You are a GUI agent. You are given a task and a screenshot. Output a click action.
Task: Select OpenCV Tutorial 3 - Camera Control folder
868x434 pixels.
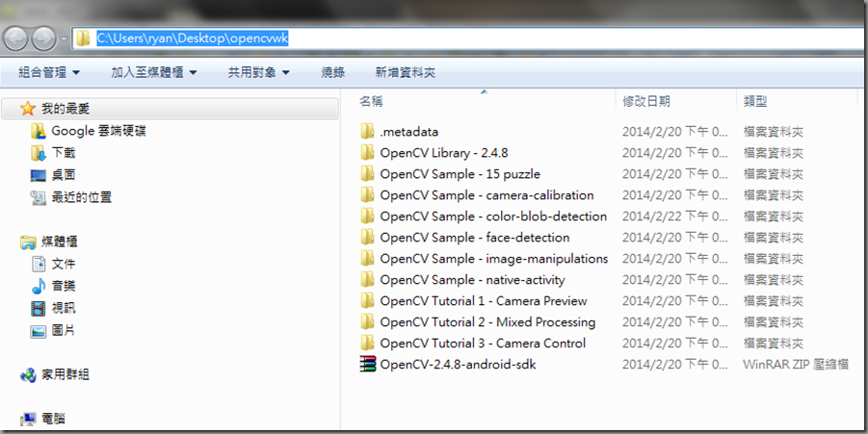coord(483,343)
